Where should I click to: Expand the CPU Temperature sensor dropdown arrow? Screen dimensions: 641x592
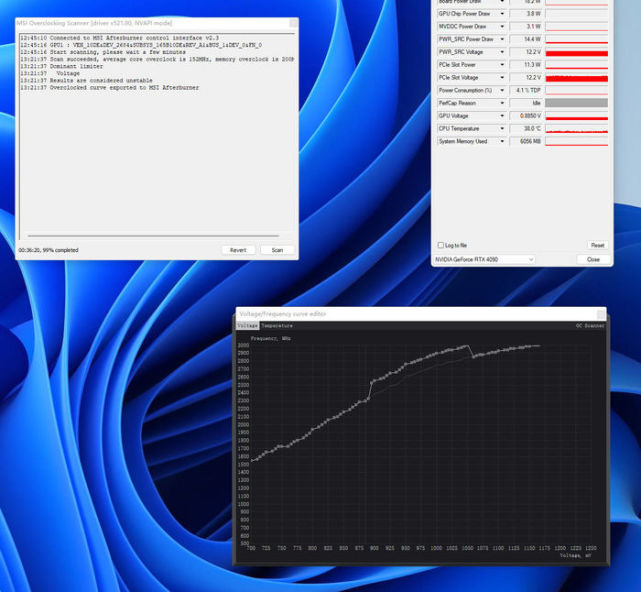[502, 129]
